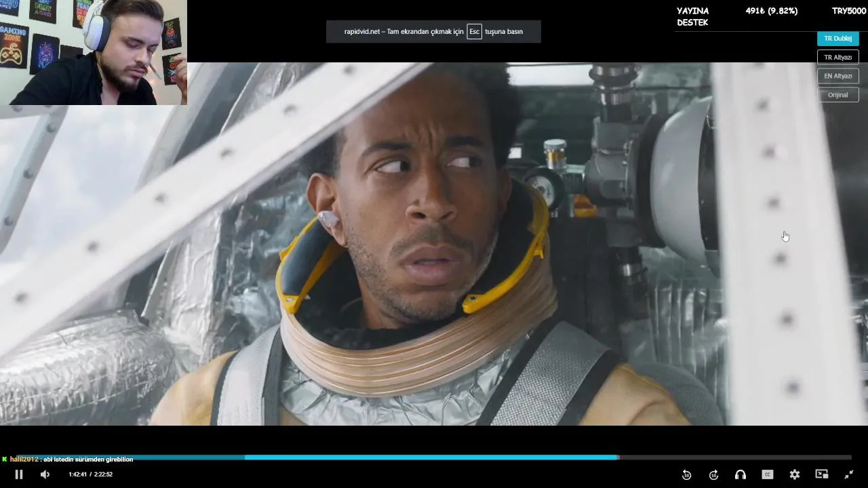Select EN Altyazı subtitle option
Viewport: 868px width, 488px height.
click(838, 76)
